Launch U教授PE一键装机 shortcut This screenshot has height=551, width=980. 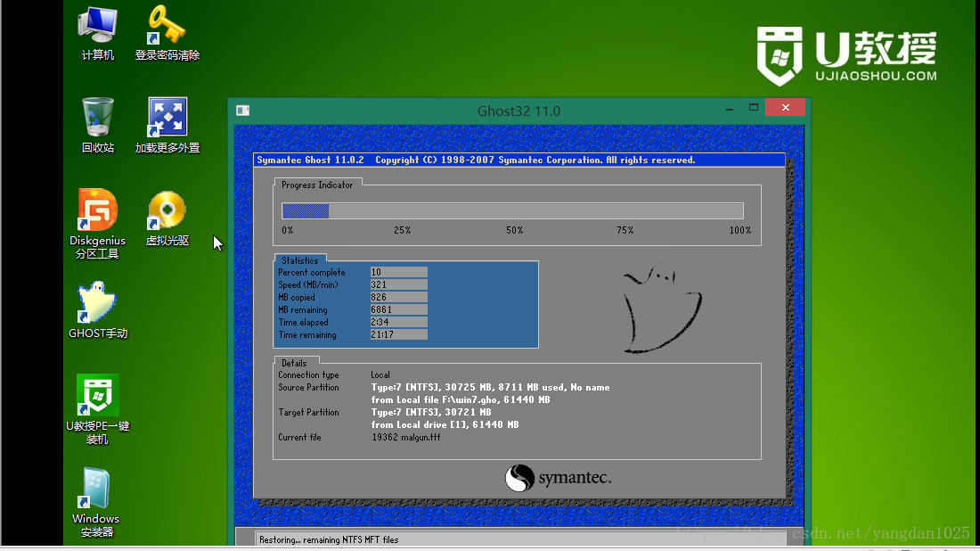tap(97, 409)
